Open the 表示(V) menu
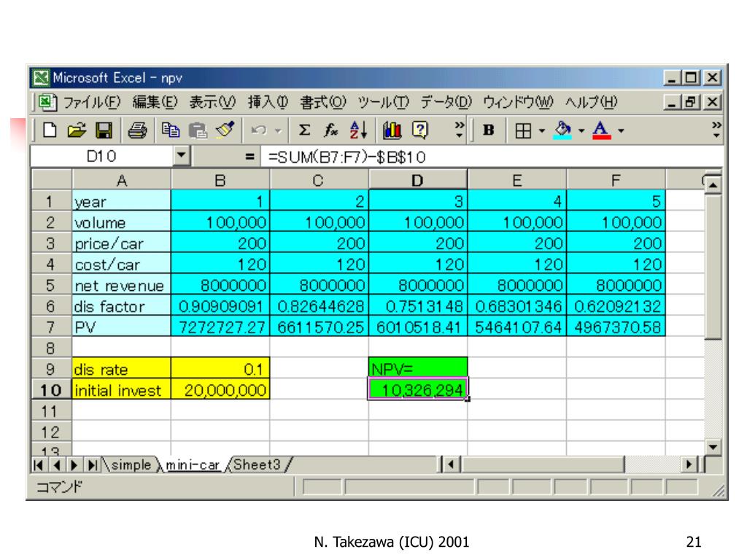 click(212, 102)
